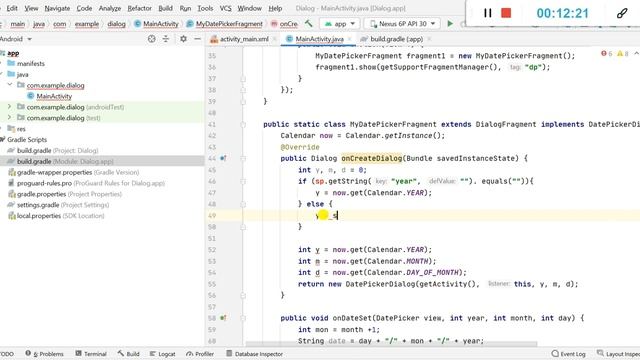640x360 pixels.
Task: Click the select opened file target icon
Action: point(151,39)
